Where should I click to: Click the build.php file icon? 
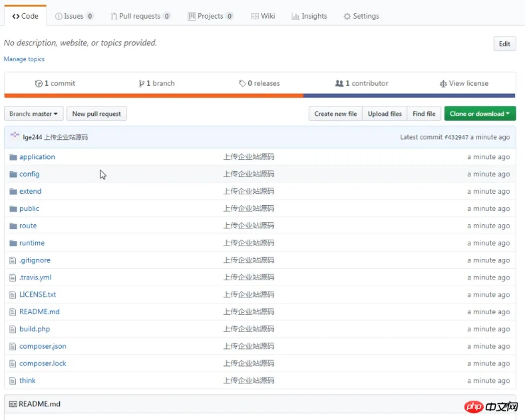click(13, 329)
